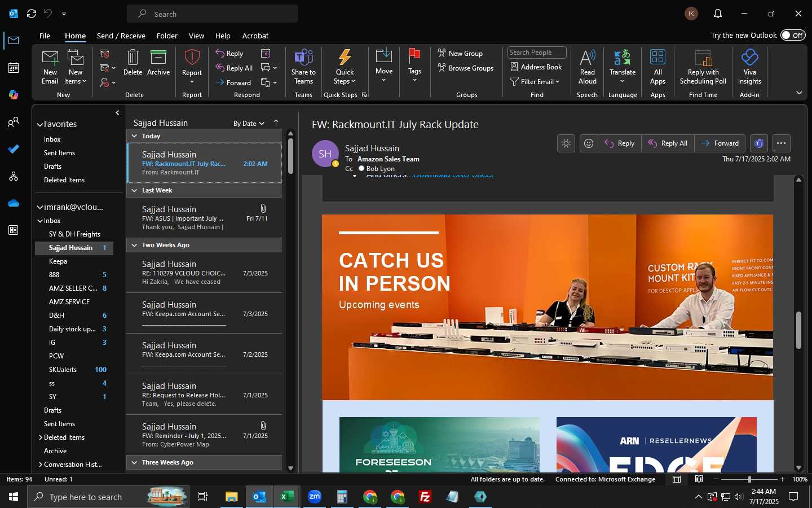
Task: Archive the selected message
Action: [x=158, y=63]
